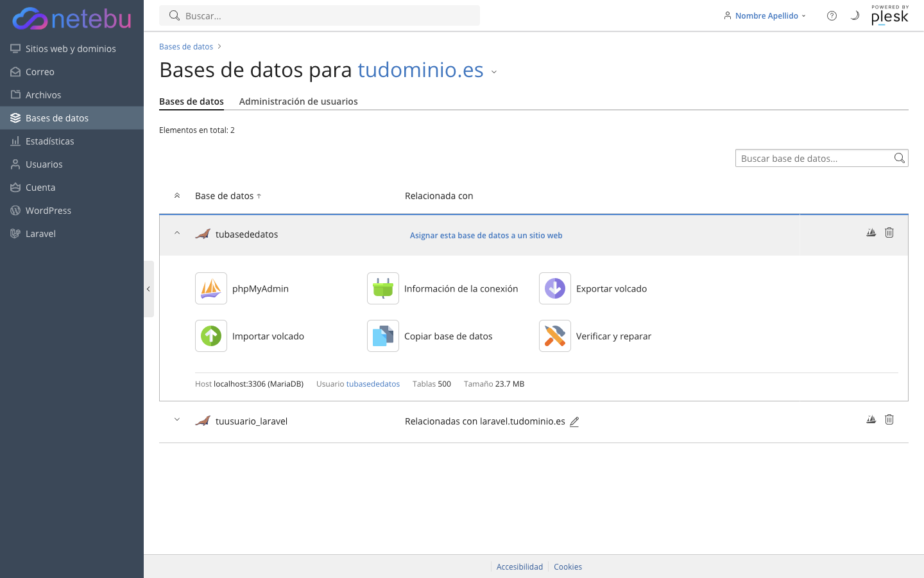Sort by the Base de datos column
The width and height of the screenshot is (924, 578).
click(228, 196)
